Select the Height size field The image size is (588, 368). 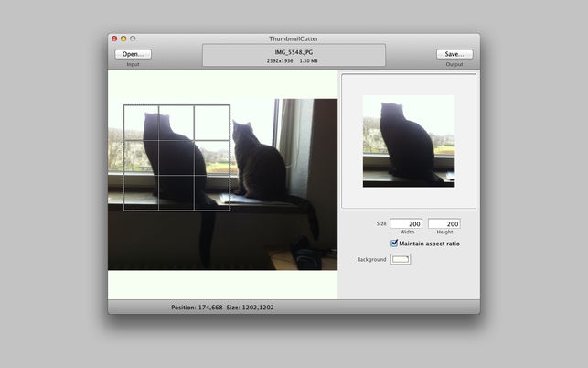click(x=444, y=223)
